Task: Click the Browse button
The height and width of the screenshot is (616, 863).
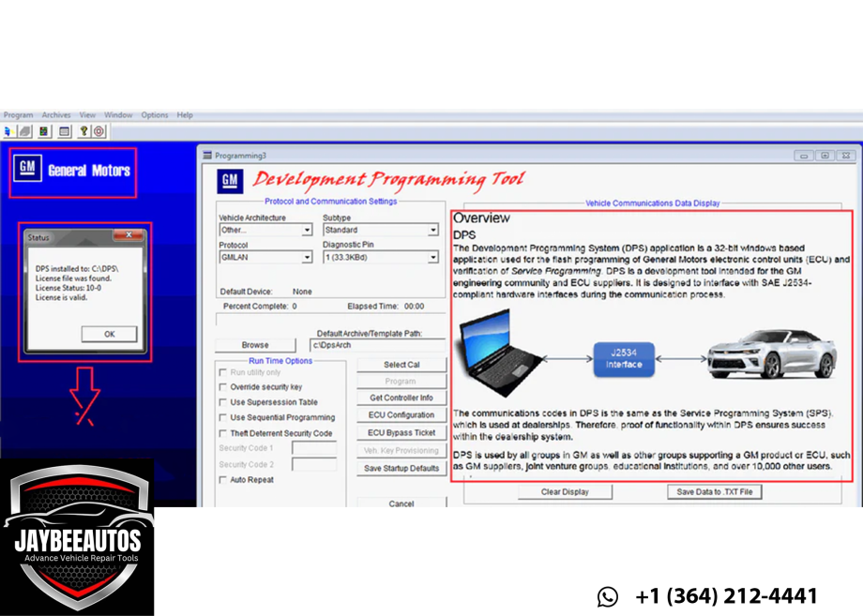Action: click(255, 345)
